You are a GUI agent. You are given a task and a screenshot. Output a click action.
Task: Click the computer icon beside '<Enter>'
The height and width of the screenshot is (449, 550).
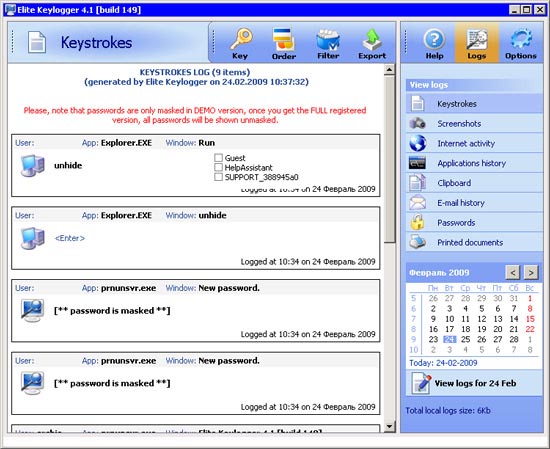(x=33, y=238)
